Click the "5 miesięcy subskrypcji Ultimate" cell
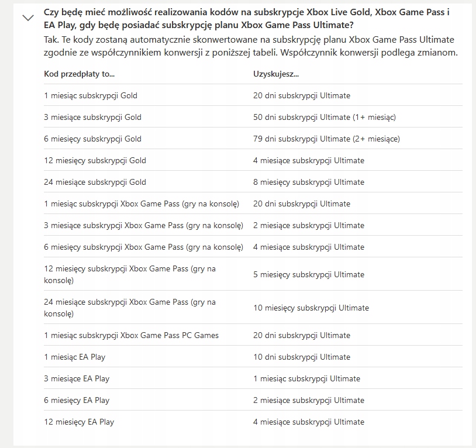476x448 pixels. [309, 274]
